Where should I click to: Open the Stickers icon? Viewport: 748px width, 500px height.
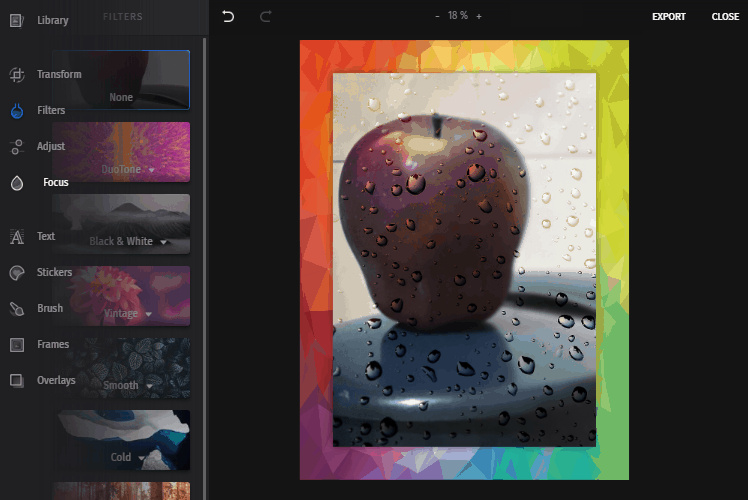17,273
